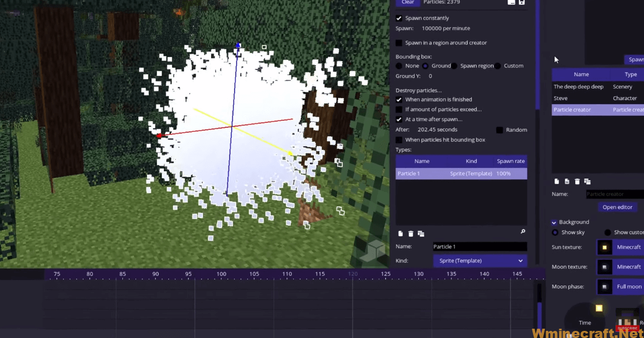Click the Spawn rate column header
Viewport: 644px width, 338px height.
click(x=511, y=161)
